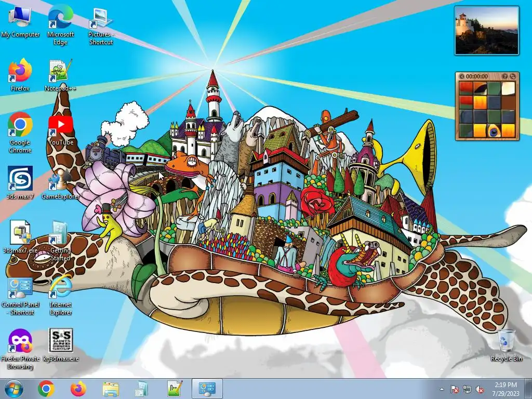Select the Notepad++ desktop shortcut

tap(60, 75)
